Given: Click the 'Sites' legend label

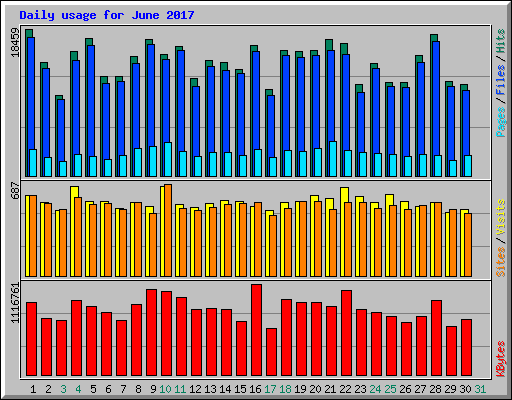Looking at the screenshot, I should pos(501,262).
